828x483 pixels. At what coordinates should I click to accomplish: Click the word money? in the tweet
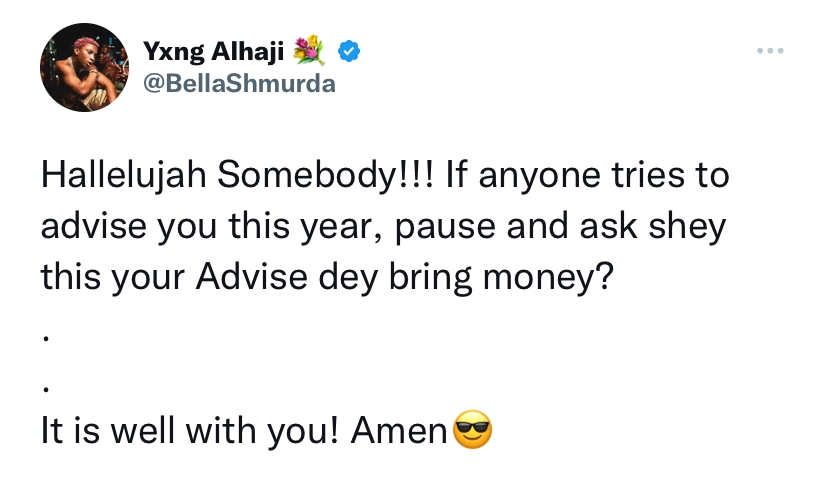coord(549,278)
